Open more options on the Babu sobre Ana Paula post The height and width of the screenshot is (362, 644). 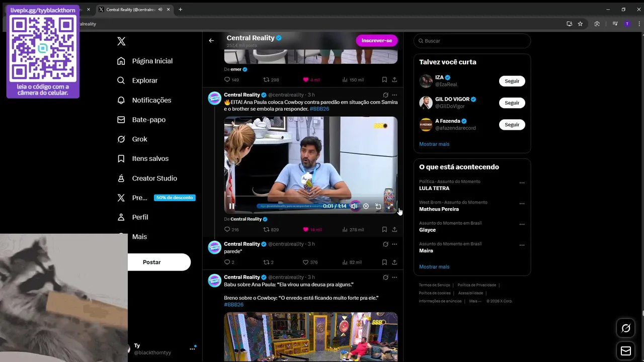[394, 277]
